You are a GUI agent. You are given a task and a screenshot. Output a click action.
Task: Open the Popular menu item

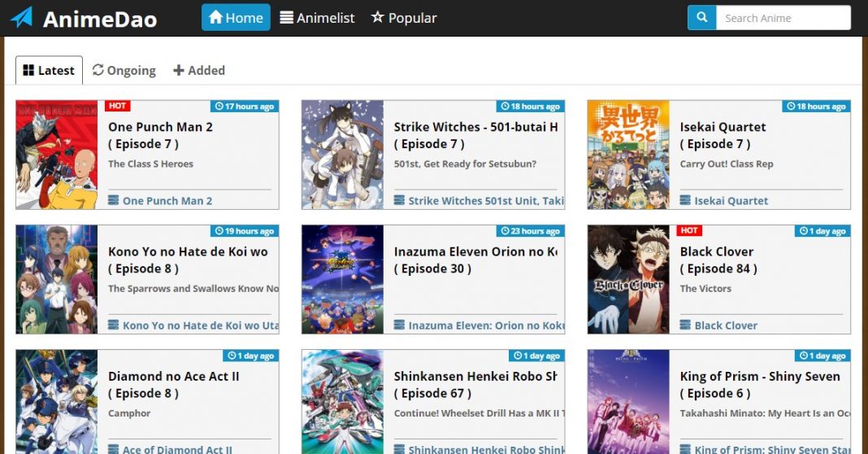click(404, 18)
